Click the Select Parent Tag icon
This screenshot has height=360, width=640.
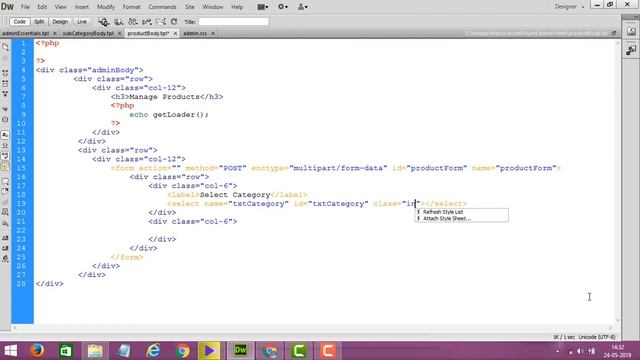5,109
